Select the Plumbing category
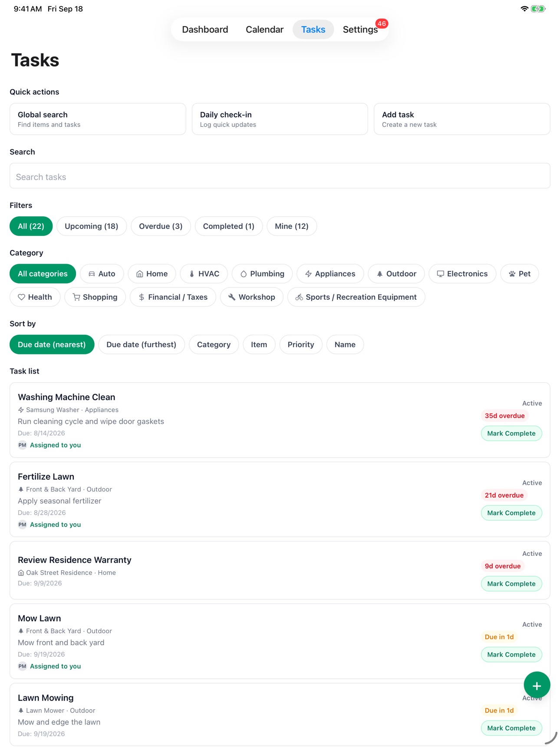 coord(262,274)
